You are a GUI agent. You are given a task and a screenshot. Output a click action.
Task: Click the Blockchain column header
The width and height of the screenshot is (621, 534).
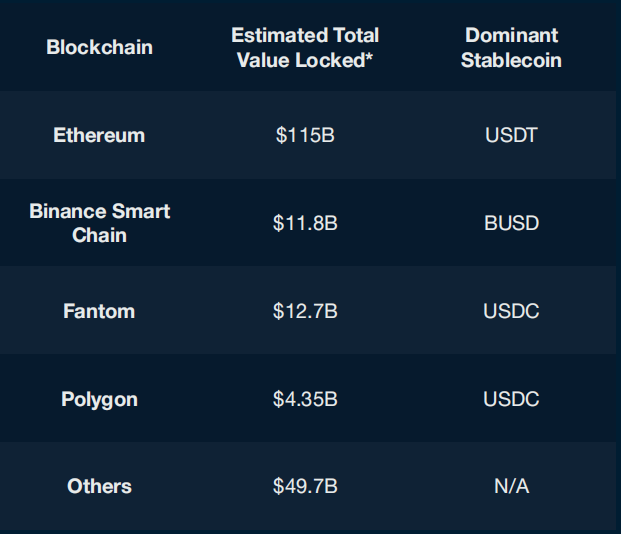[99, 47]
